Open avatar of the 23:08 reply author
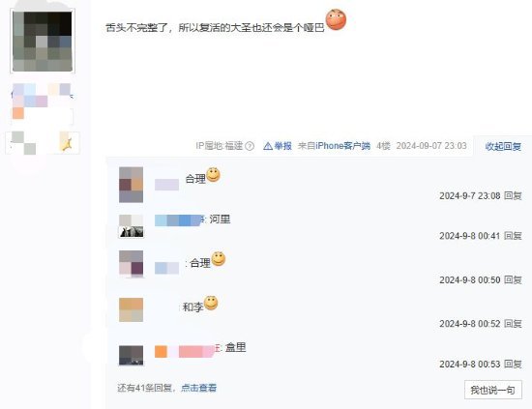Viewport: 532px width, 409px height. point(131,185)
